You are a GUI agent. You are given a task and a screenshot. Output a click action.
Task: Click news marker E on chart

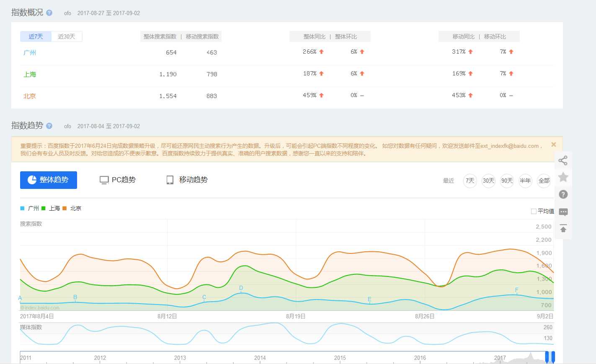pyautogui.click(x=369, y=299)
